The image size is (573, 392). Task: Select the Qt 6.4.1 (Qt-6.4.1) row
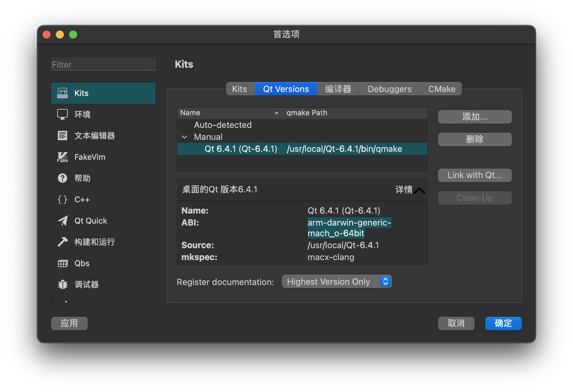(x=302, y=149)
